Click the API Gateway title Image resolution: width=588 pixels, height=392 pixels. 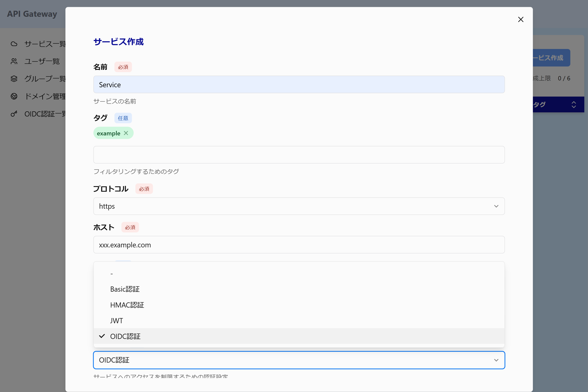pos(32,14)
